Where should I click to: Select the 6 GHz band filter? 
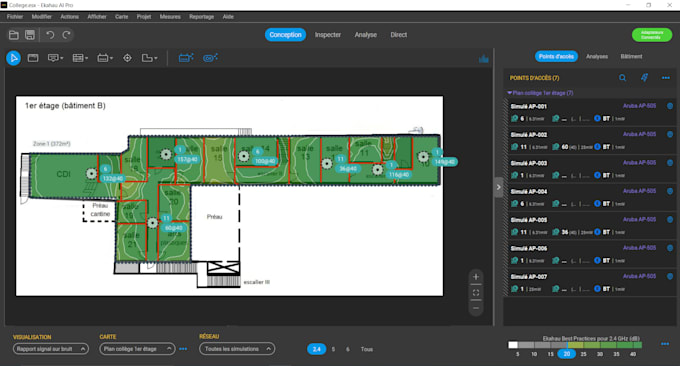tap(348, 349)
